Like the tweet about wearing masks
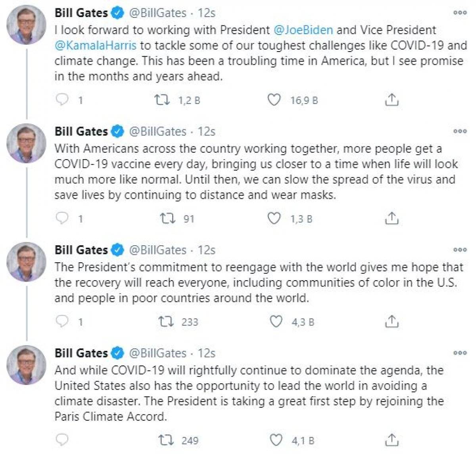 [x=274, y=218]
